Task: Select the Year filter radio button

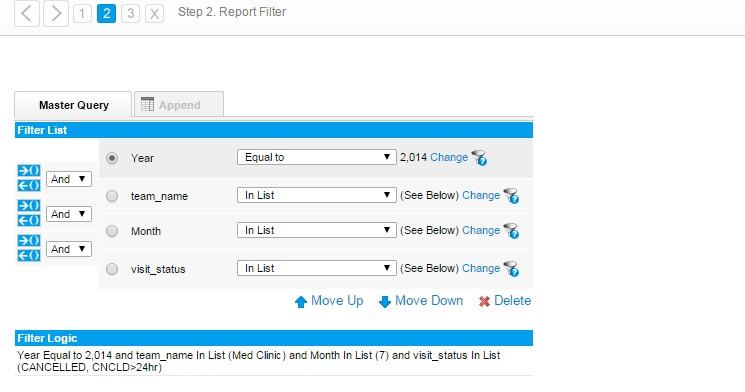Action: pos(112,158)
